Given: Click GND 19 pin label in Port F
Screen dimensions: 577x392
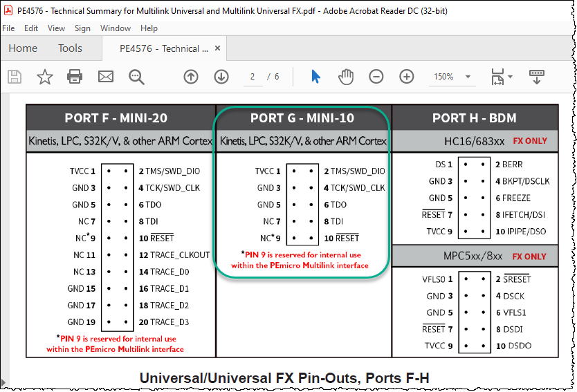Looking at the screenshot, I should [x=82, y=322].
